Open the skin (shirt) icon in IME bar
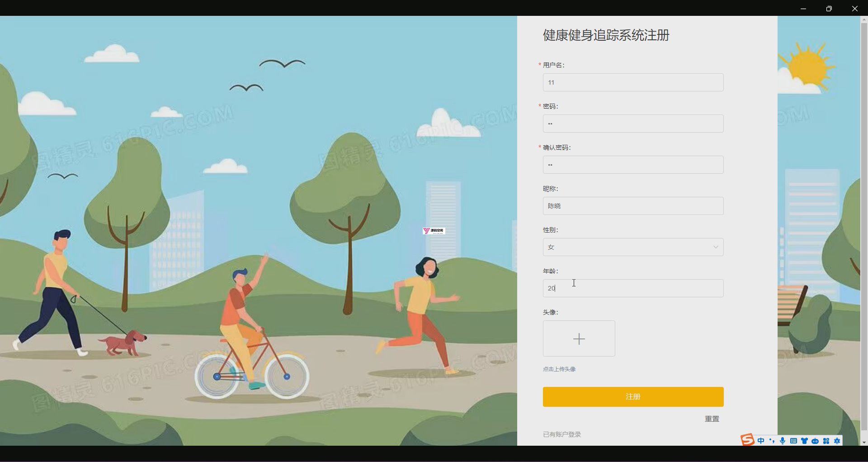The width and height of the screenshot is (868, 462). pyautogui.click(x=804, y=441)
